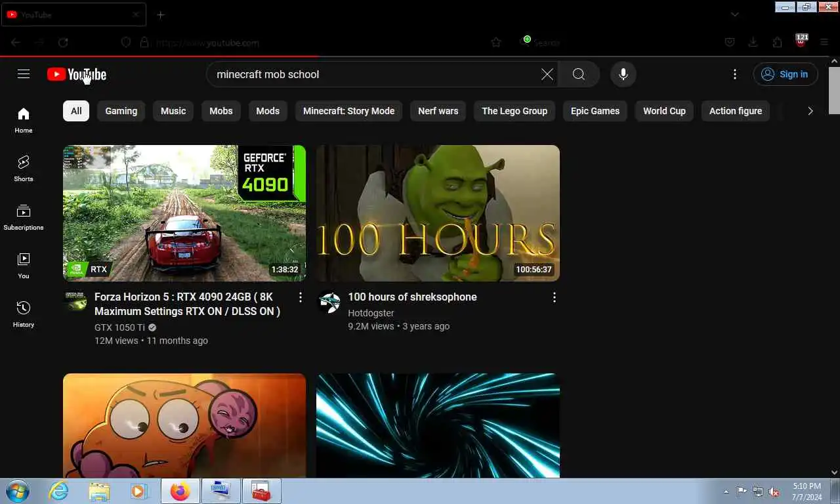Open Windows Start menu
The height and width of the screenshot is (504, 840).
pos(16,491)
